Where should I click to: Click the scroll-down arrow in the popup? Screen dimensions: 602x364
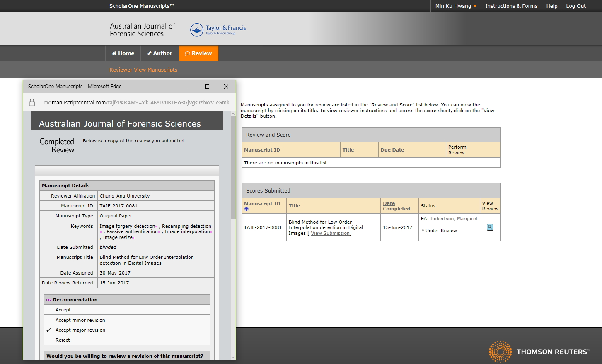point(233,357)
